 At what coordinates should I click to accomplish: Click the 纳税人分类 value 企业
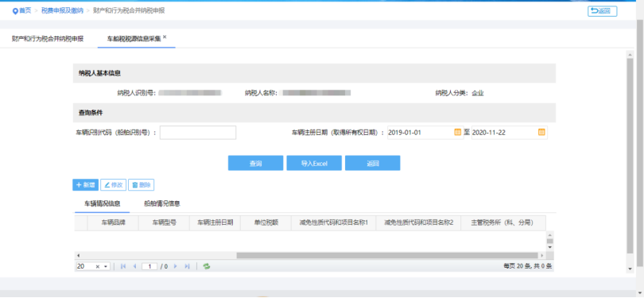click(x=478, y=93)
